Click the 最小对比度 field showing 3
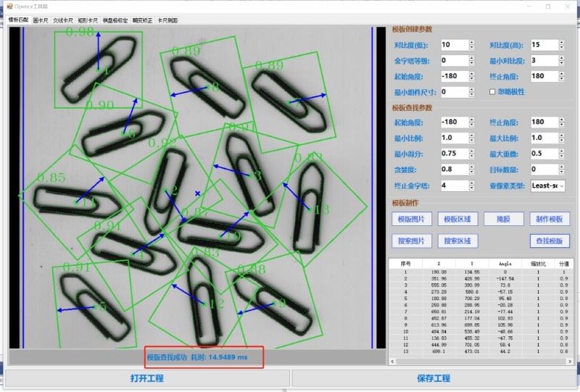The image size is (580, 392). click(x=544, y=61)
